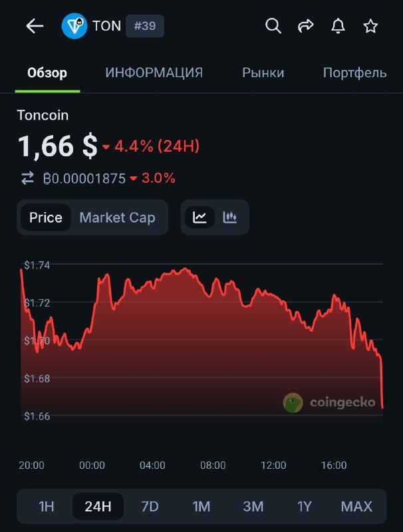Tap the currency swap icon

[x=27, y=178]
